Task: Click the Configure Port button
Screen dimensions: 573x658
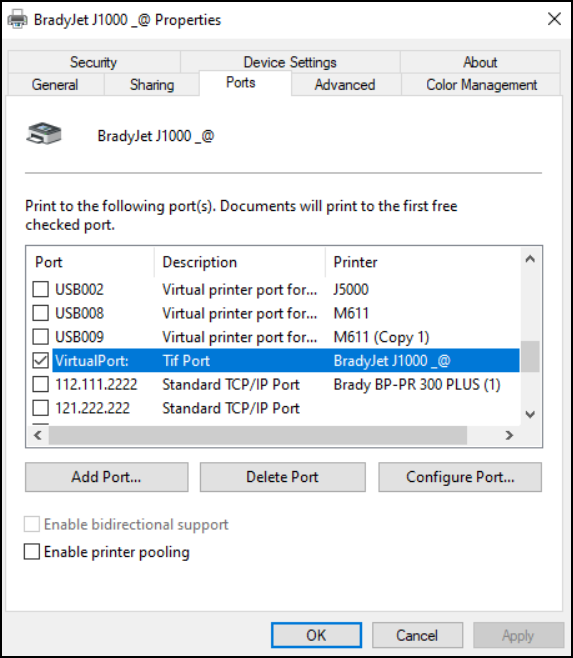Action: click(x=460, y=477)
